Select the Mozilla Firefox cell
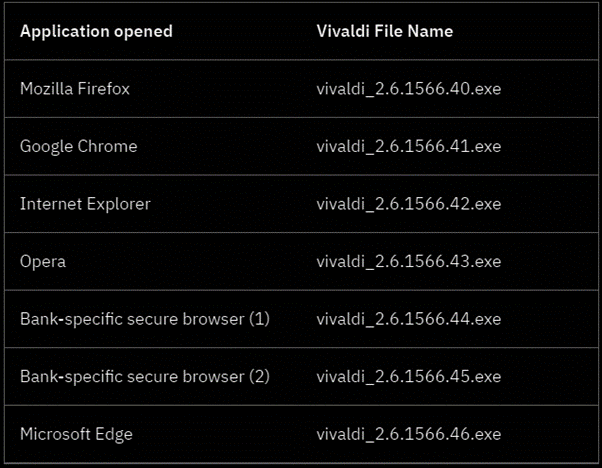The width and height of the screenshot is (602, 468). (75, 89)
